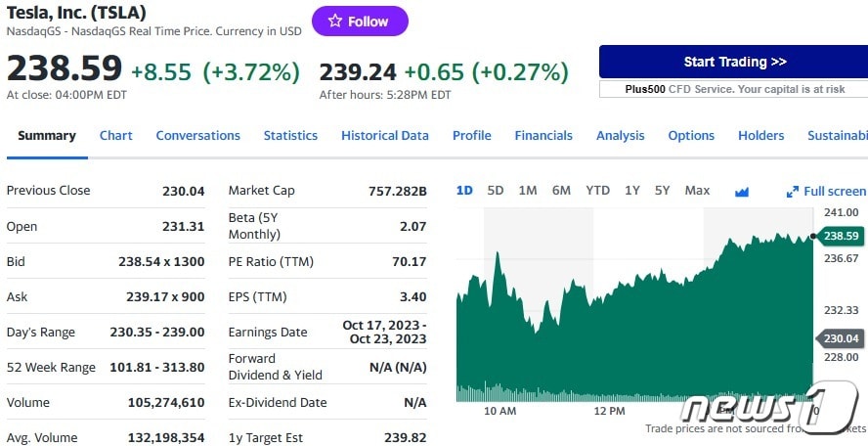Select the 1D chart range
The height and width of the screenshot is (446, 868).
point(464,191)
